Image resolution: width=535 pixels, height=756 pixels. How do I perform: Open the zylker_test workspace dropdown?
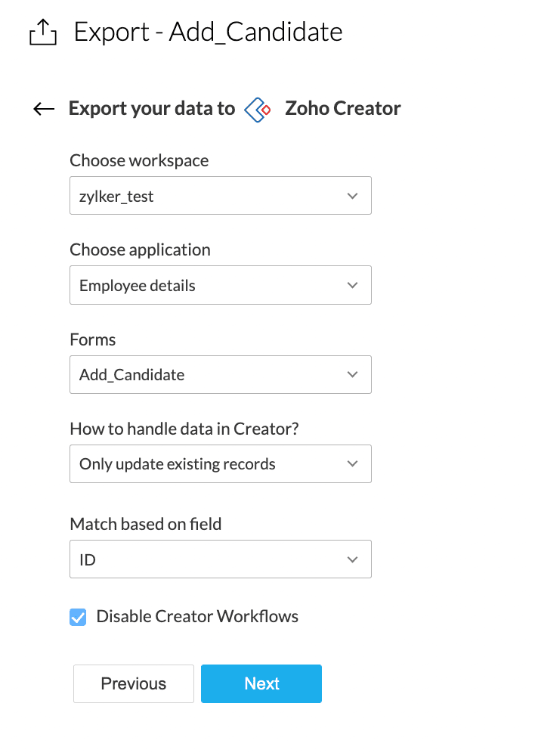tap(220, 196)
